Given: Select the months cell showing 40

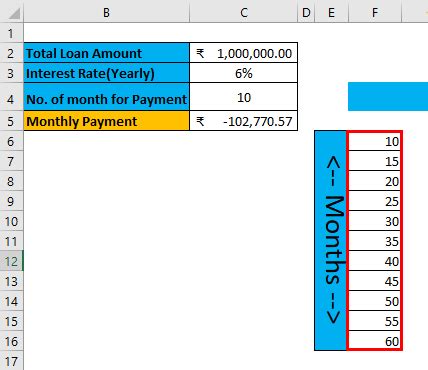Looking at the screenshot, I should (x=375, y=261).
